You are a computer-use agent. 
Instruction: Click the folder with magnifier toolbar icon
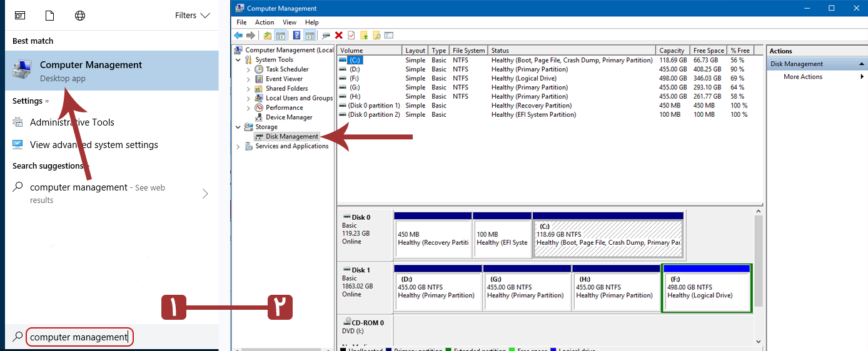376,36
